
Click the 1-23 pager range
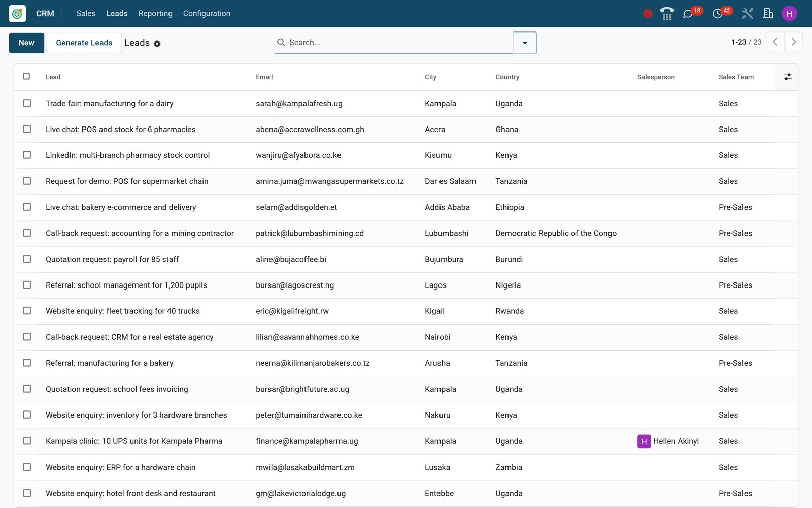tap(738, 42)
